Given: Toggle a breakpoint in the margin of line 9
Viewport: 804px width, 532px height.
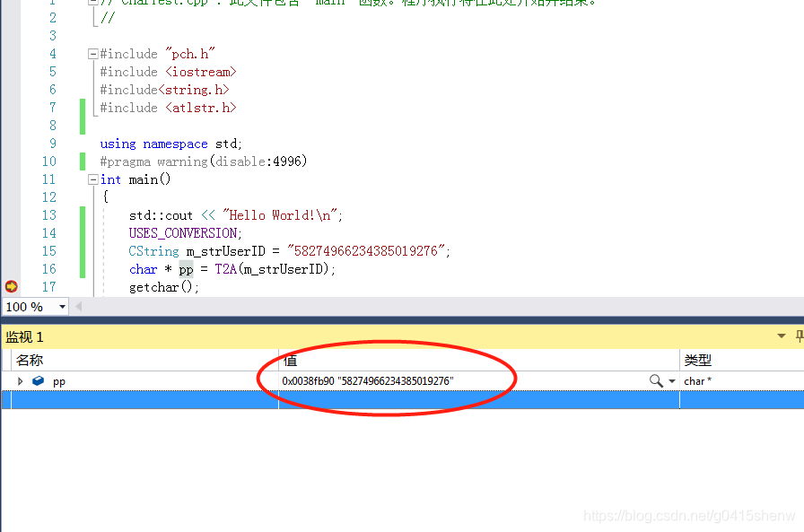Looking at the screenshot, I should pos(11,143).
